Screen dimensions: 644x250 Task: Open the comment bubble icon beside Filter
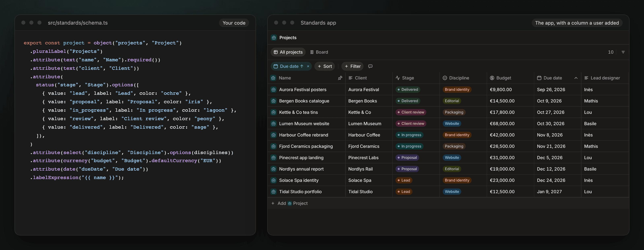pos(370,66)
